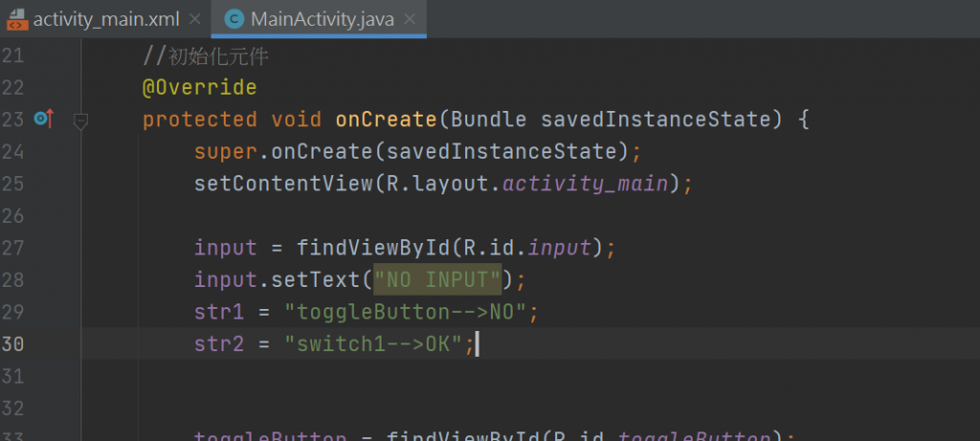The width and height of the screenshot is (980, 441).
Task: Click line number 31 in the gutter
Action: [12, 376]
